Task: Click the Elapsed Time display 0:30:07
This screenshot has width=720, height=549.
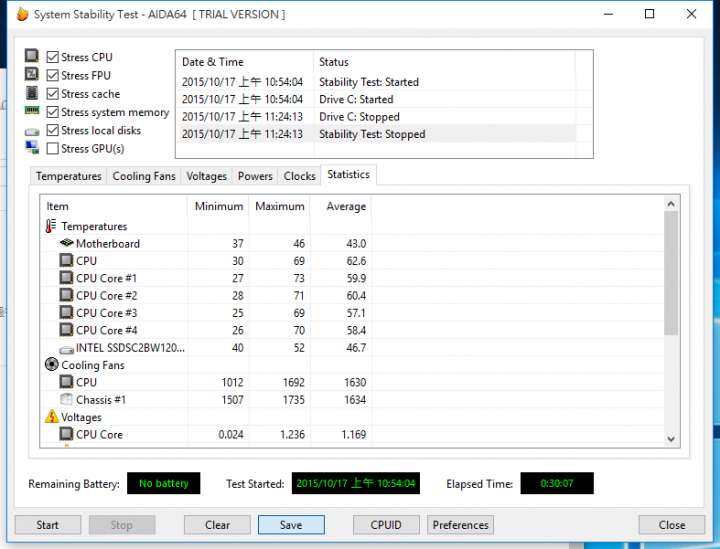Action: [557, 483]
